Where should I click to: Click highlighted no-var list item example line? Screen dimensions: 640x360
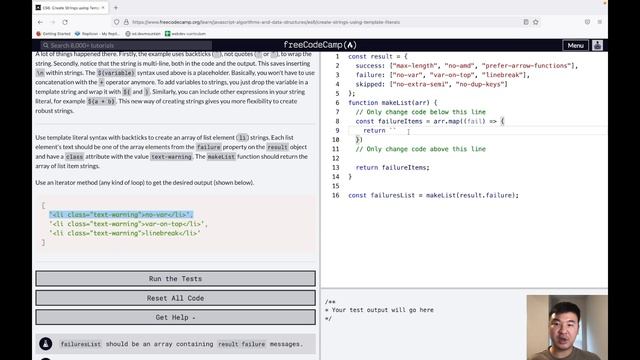(x=121, y=214)
